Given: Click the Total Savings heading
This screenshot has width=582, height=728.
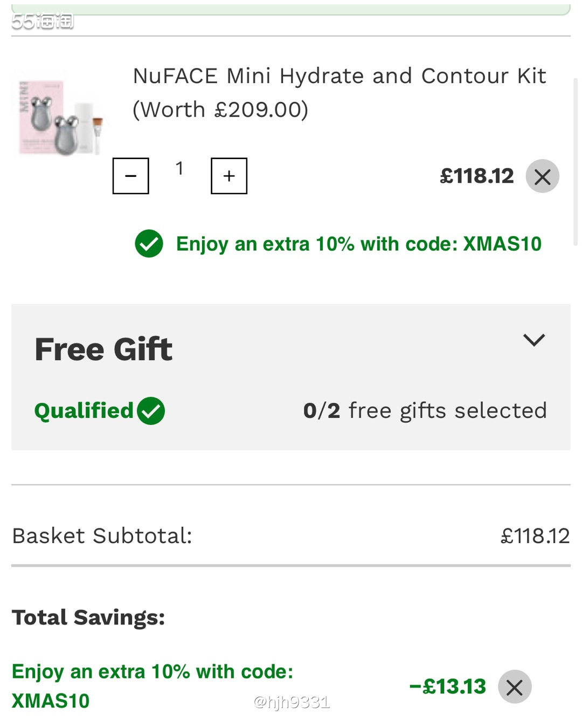Looking at the screenshot, I should pos(88,617).
